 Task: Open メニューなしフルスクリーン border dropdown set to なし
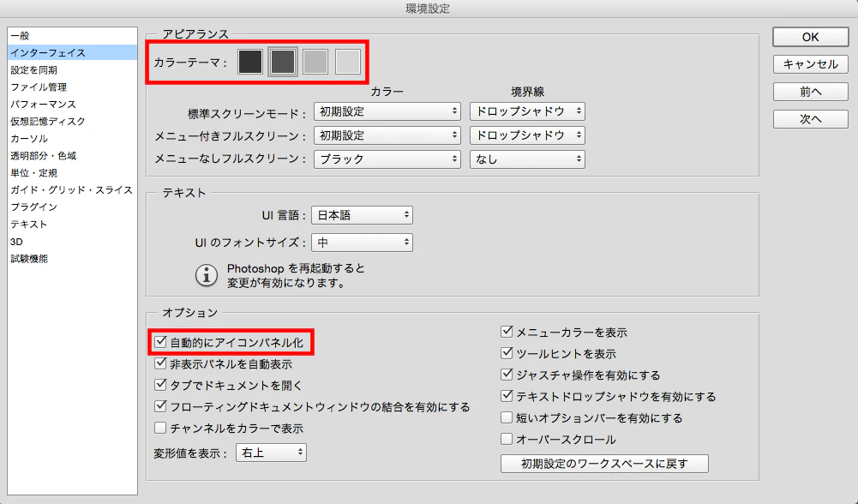(527, 159)
